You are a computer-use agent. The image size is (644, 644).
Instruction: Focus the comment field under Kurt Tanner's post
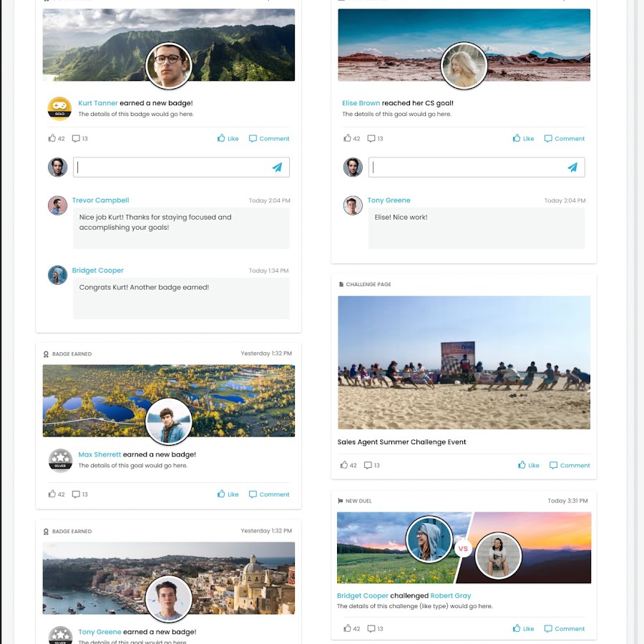coord(181,167)
